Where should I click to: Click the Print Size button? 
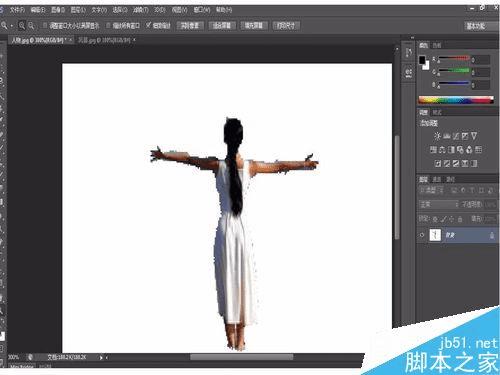tap(286, 25)
